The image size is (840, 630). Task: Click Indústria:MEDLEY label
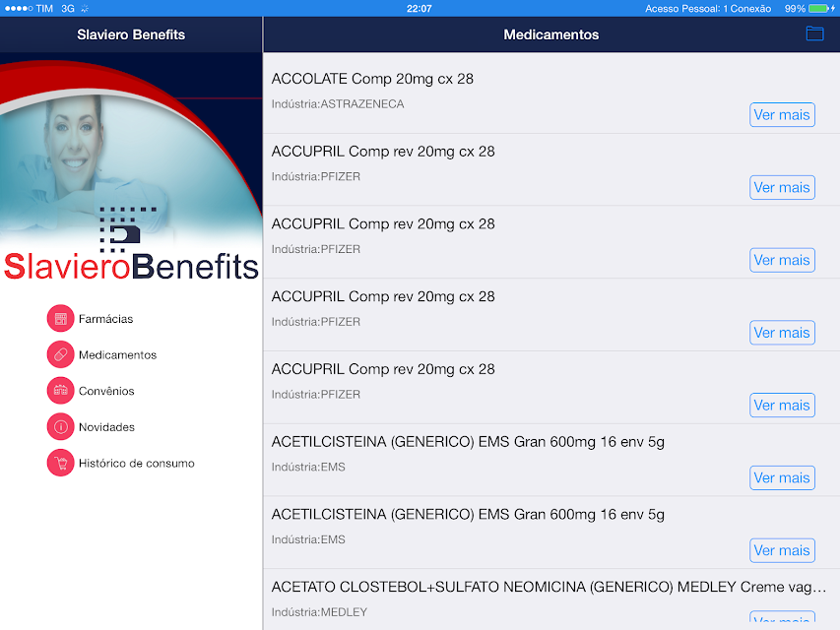pyautogui.click(x=319, y=611)
